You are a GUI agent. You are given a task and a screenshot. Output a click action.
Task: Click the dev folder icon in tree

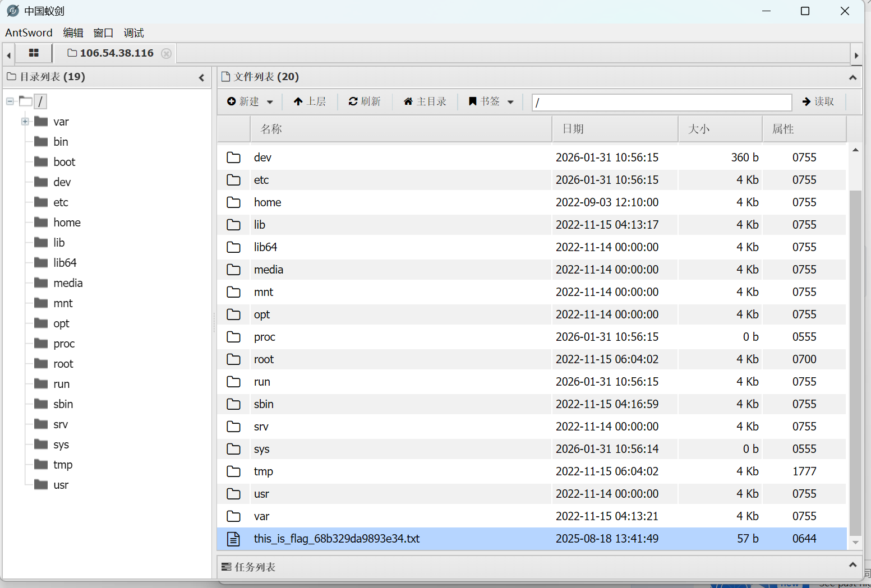pyautogui.click(x=41, y=182)
